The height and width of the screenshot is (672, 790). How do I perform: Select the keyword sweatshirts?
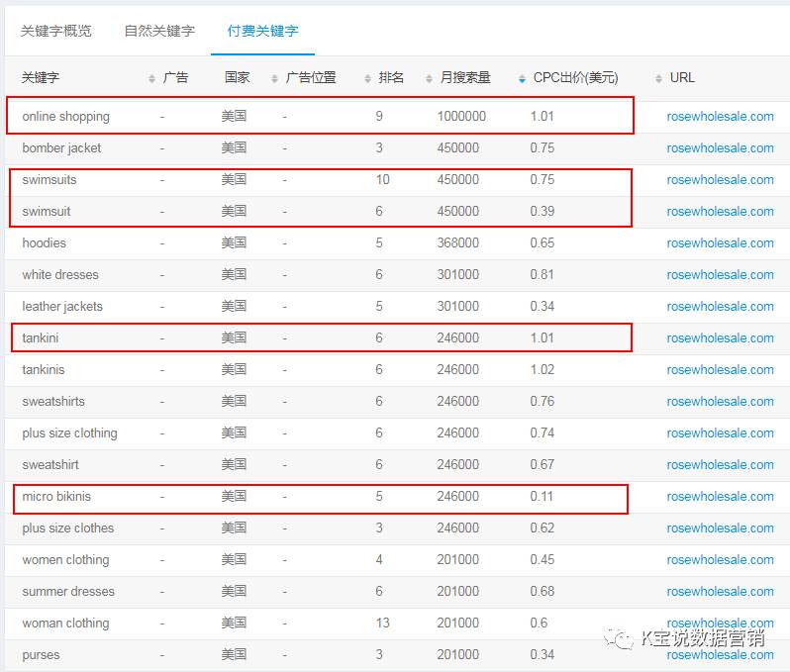[52, 402]
